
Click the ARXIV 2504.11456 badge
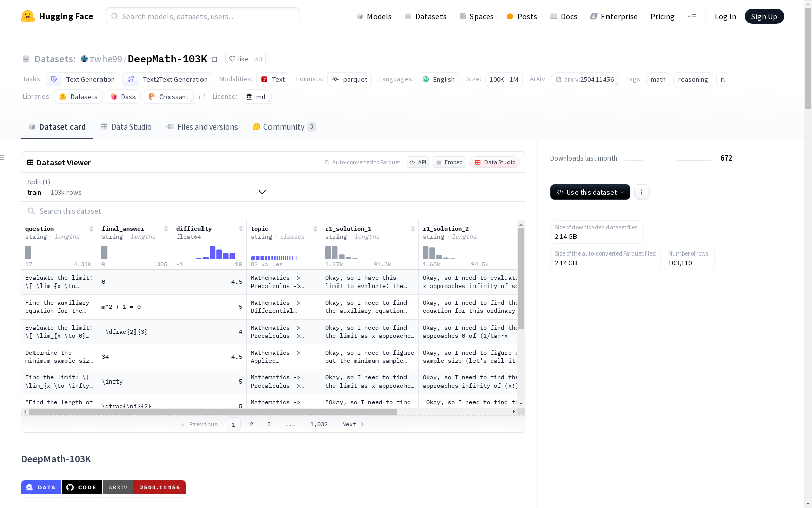[x=144, y=487]
